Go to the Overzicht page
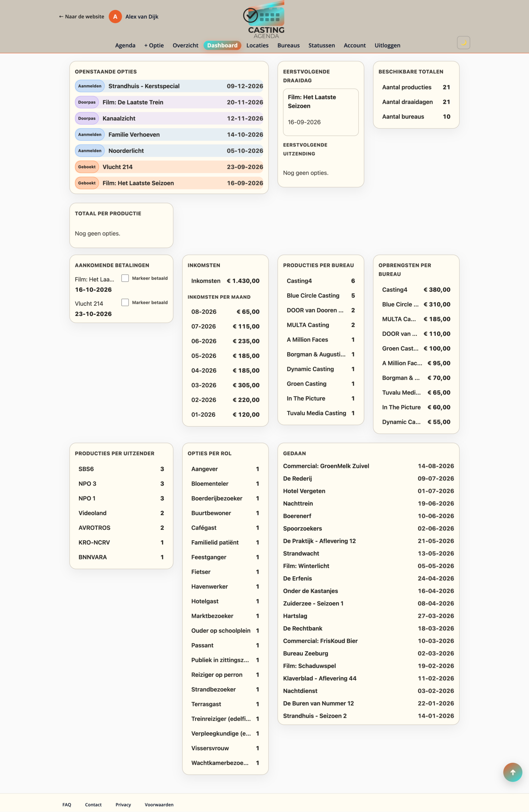The width and height of the screenshot is (529, 812). click(x=185, y=45)
